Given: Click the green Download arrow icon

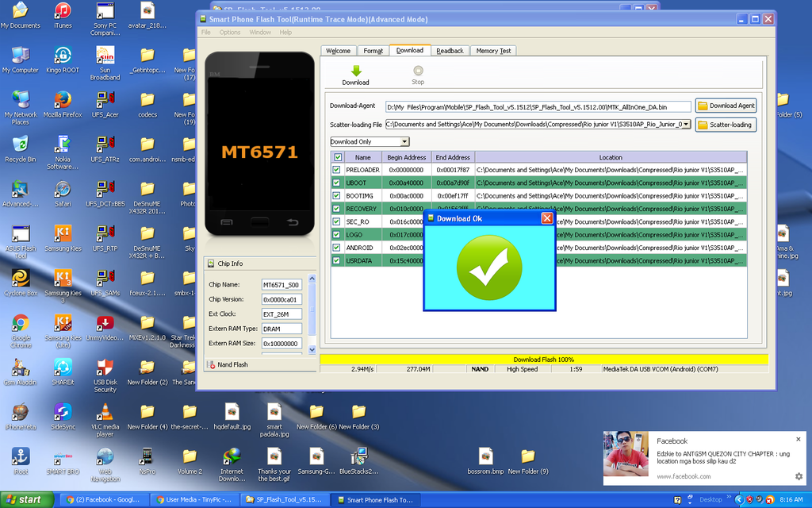Looking at the screenshot, I should (x=355, y=71).
